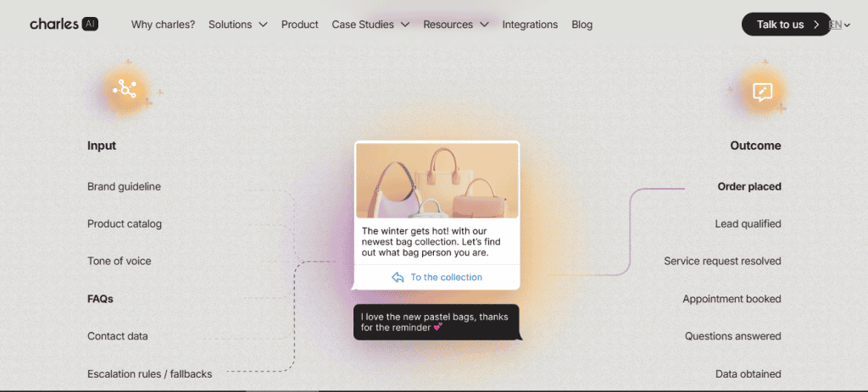Select the FAQs input item
Screen dimensions: 868x392
(x=100, y=299)
